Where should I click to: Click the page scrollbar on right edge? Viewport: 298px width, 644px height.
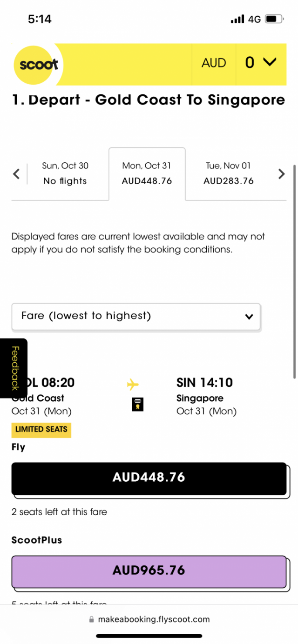[x=294, y=272]
